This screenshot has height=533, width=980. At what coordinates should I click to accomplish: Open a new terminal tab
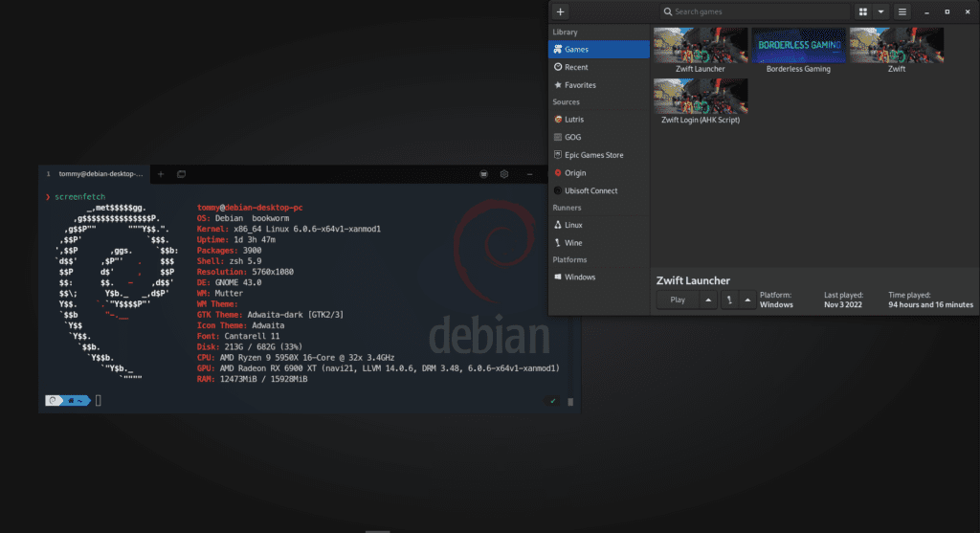161,174
